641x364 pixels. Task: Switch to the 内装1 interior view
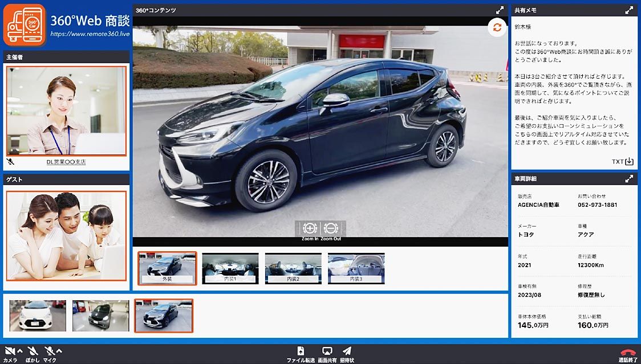tap(230, 268)
